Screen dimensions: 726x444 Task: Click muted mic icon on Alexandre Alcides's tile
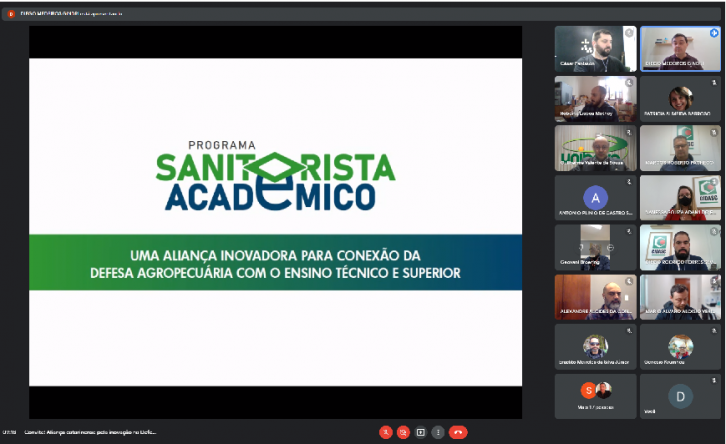point(629,281)
